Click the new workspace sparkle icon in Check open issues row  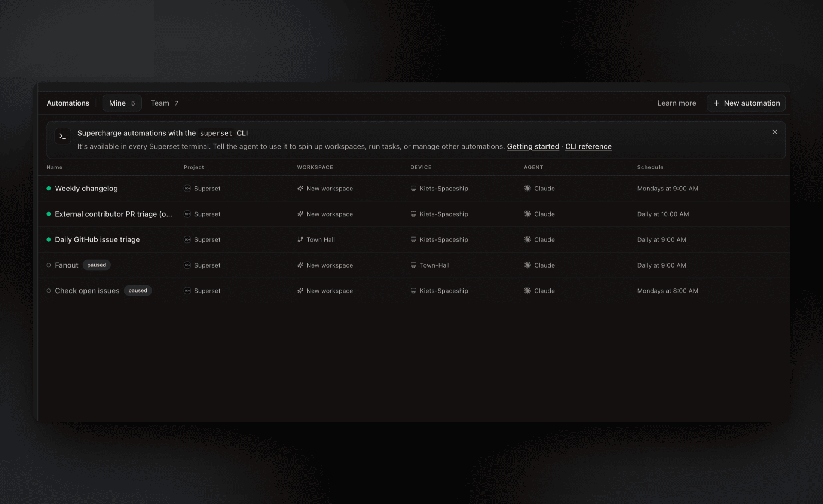pos(300,291)
